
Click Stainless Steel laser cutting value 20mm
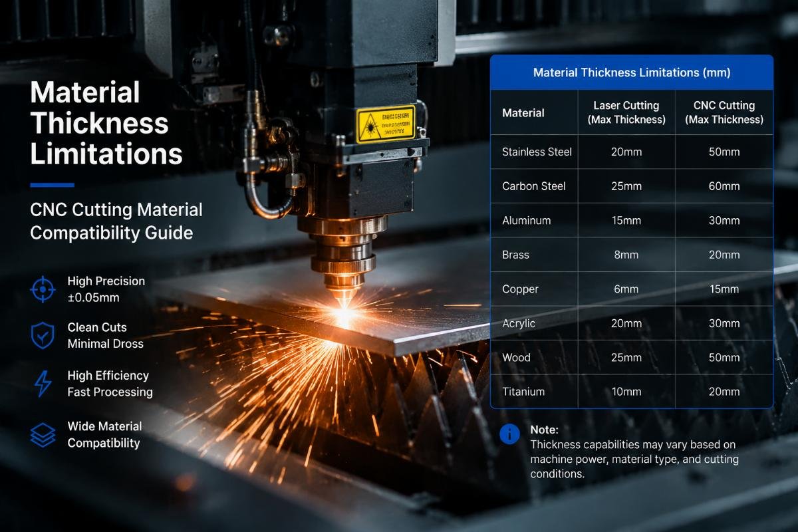(626, 152)
